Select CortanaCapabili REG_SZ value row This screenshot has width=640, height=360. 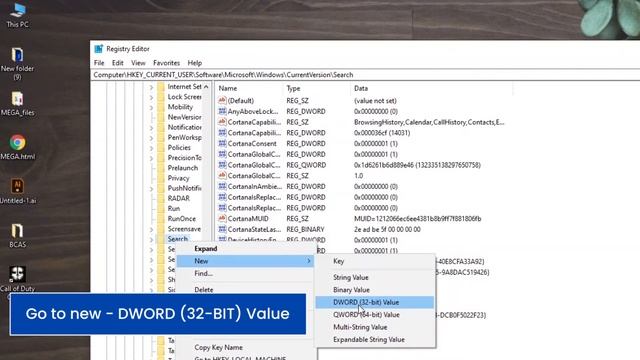tap(361, 122)
